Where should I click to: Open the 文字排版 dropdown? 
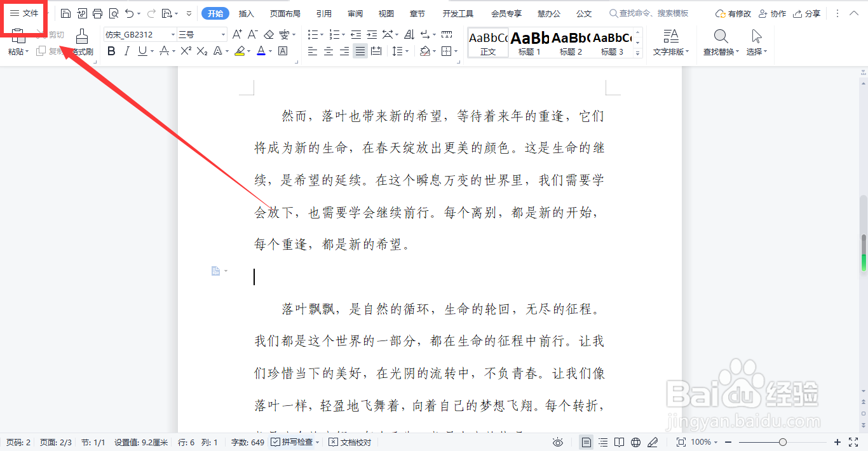[671, 43]
